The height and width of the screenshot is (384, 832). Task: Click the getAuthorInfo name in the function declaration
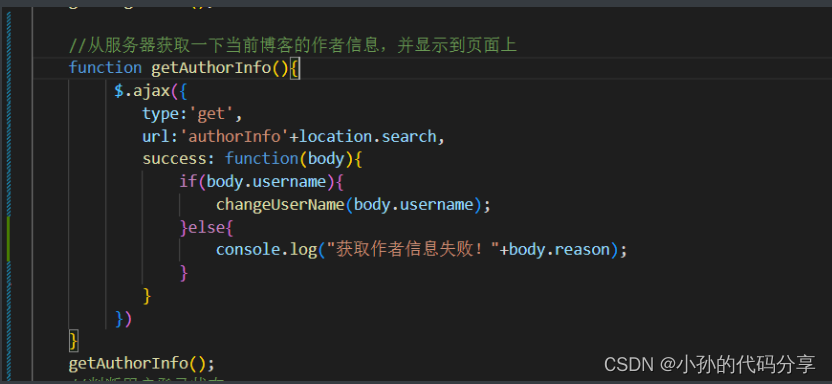point(212,68)
